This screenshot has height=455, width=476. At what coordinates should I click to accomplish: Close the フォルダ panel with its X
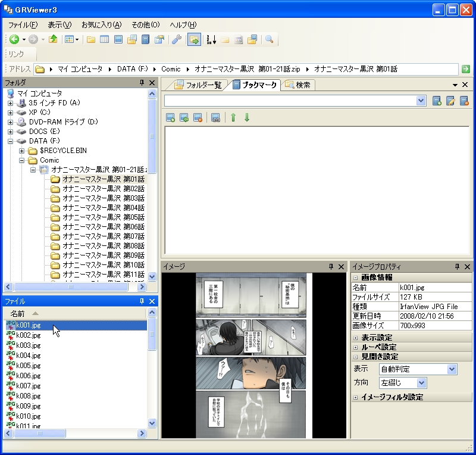[152, 83]
